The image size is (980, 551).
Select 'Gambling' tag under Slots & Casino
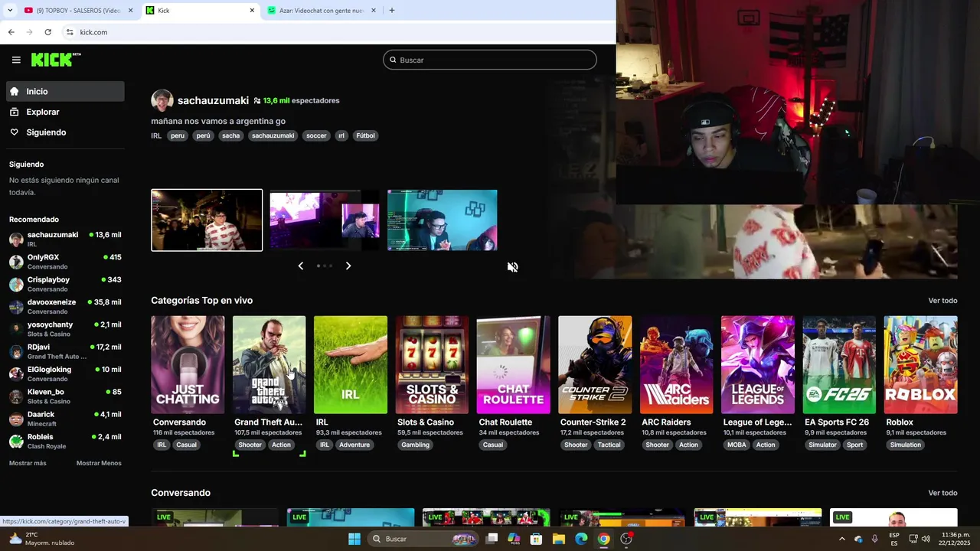pyautogui.click(x=416, y=445)
